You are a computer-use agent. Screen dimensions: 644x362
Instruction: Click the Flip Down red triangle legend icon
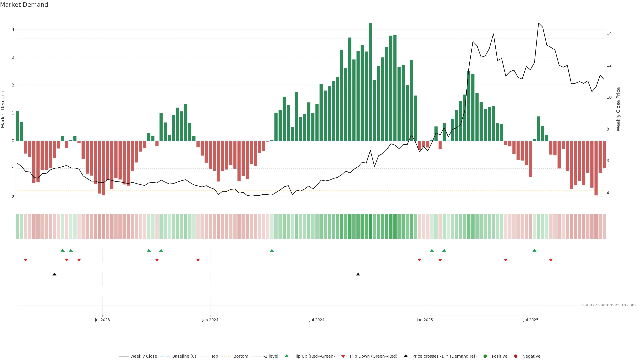[x=343, y=356]
